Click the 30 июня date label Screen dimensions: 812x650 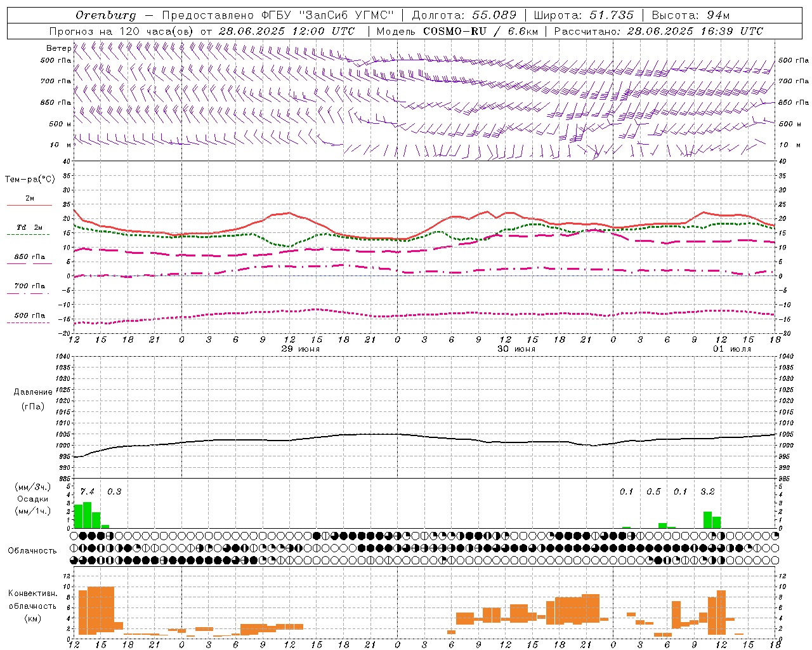click(x=516, y=349)
